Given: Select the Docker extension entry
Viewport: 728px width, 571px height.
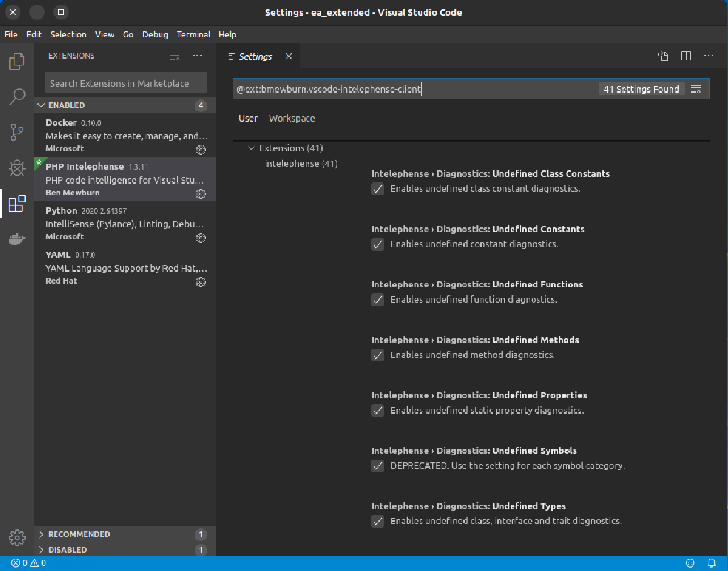Looking at the screenshot, I should coord(125,135).
